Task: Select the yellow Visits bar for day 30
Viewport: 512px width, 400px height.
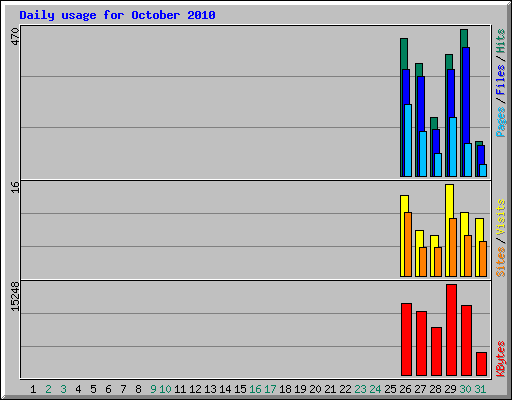Action: tap(464, 223)
